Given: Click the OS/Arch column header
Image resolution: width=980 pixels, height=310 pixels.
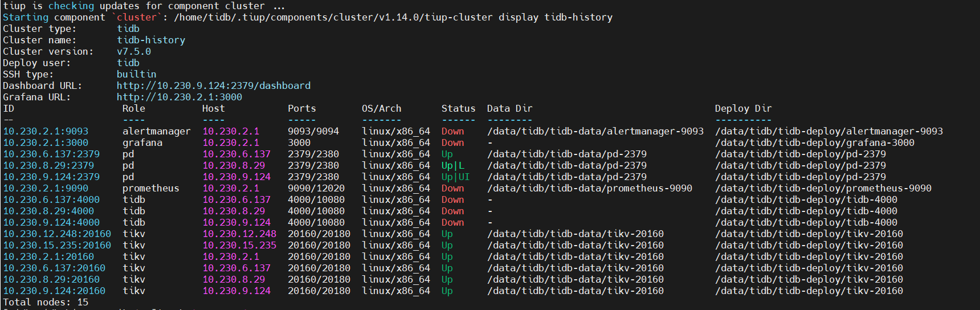Looking at the screenshot, I should 382,108.
